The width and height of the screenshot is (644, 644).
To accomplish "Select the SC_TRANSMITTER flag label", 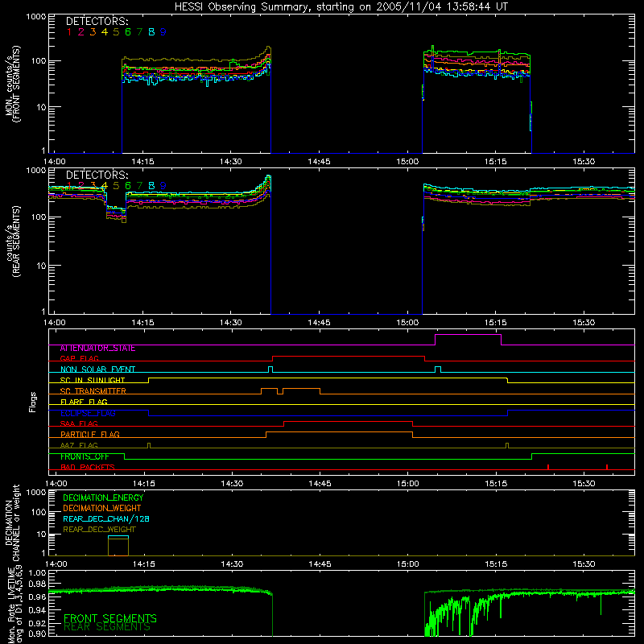I will pos(93,391).
